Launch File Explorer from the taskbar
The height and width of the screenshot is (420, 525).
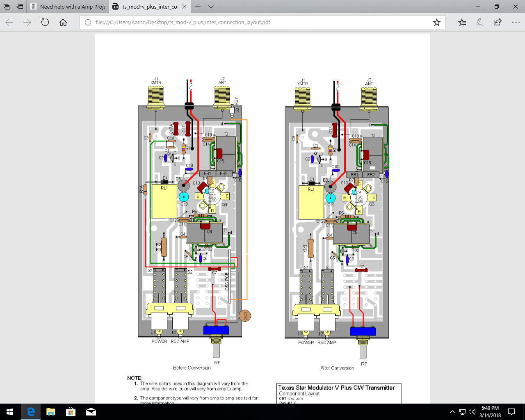click(50, 411)
